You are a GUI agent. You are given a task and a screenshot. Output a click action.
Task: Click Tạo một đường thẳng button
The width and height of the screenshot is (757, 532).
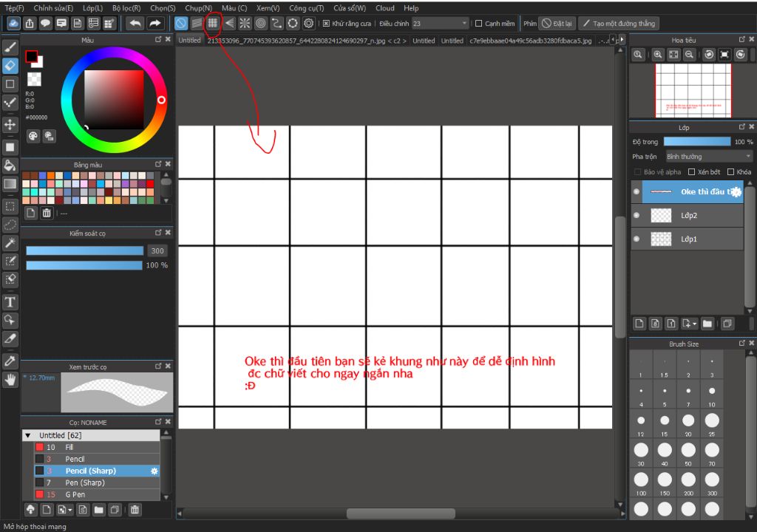coord(619,23)
